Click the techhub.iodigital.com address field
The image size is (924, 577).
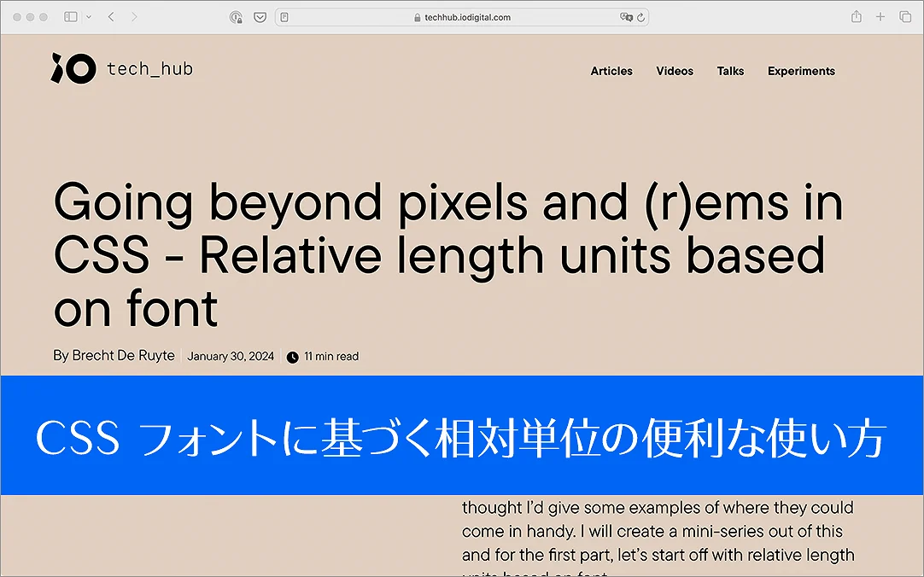(462, 17)
